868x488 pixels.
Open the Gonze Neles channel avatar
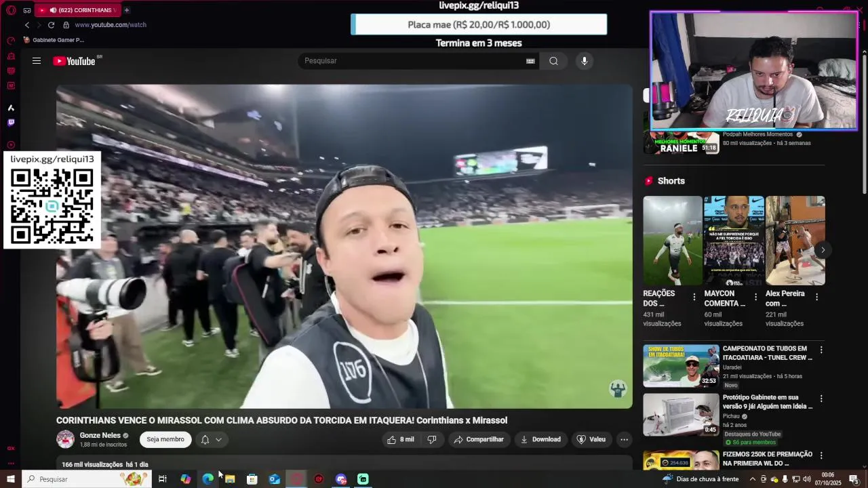pos(66,439)
